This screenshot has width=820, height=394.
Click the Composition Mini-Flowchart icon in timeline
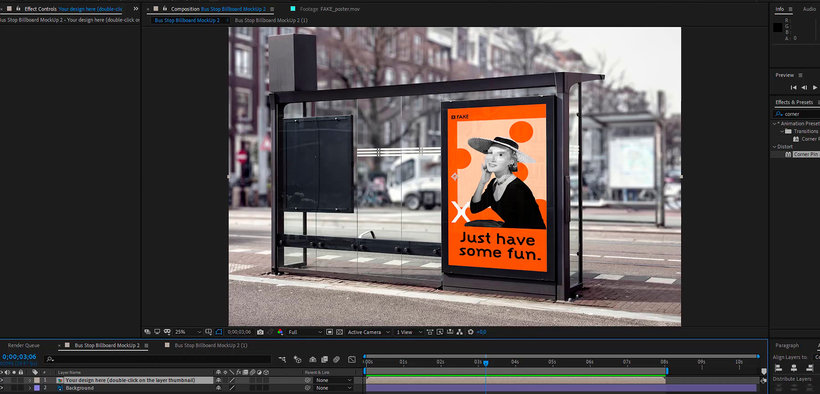tap(282, 359)
